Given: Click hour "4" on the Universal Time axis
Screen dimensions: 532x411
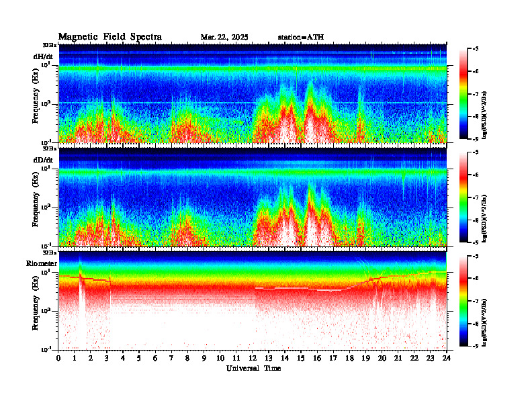Looking at the screenshot, I should (123, 359).
